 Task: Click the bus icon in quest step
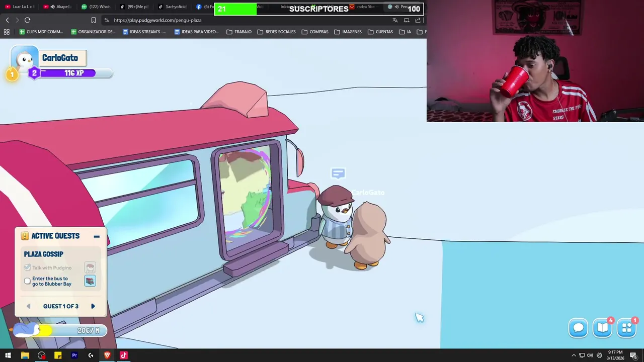click(x=90, y=281)
